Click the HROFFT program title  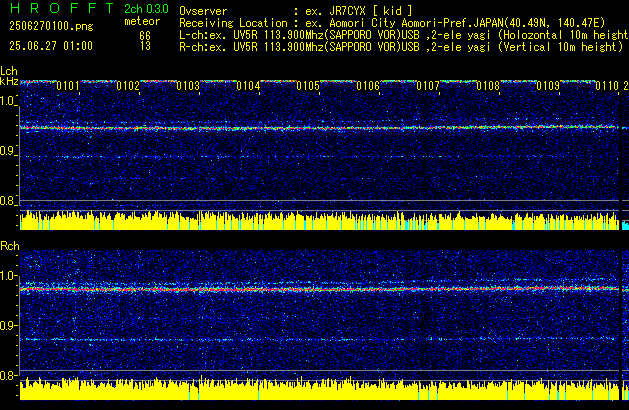[x=62, y=8]
